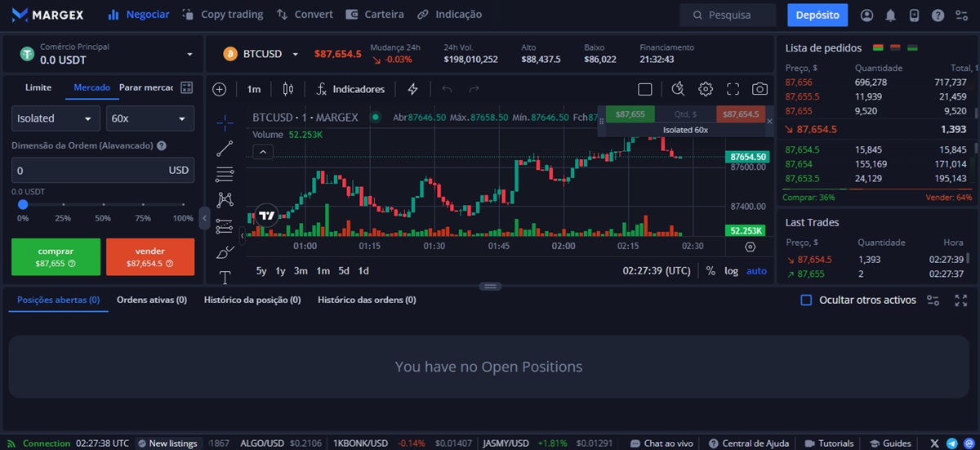Open the calculator icon beside order tabs
The height and width of the screenshot is (450, 980).
pyautogui.click(x=186, y=87)
